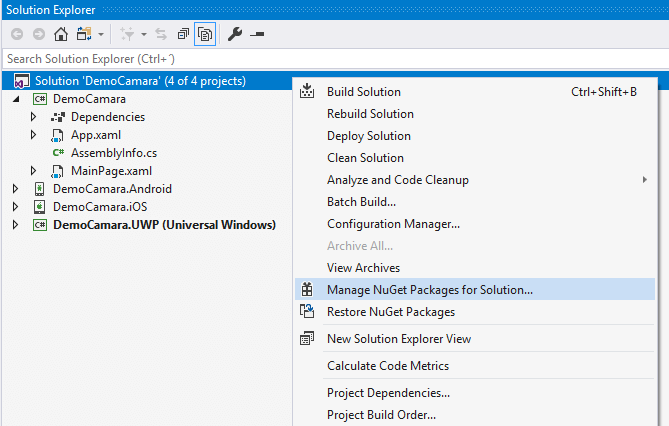This screenshot has height=426, width=669.
Task: Open the Switch Views dropdown arrow
Action: click(x=101, y=34)
